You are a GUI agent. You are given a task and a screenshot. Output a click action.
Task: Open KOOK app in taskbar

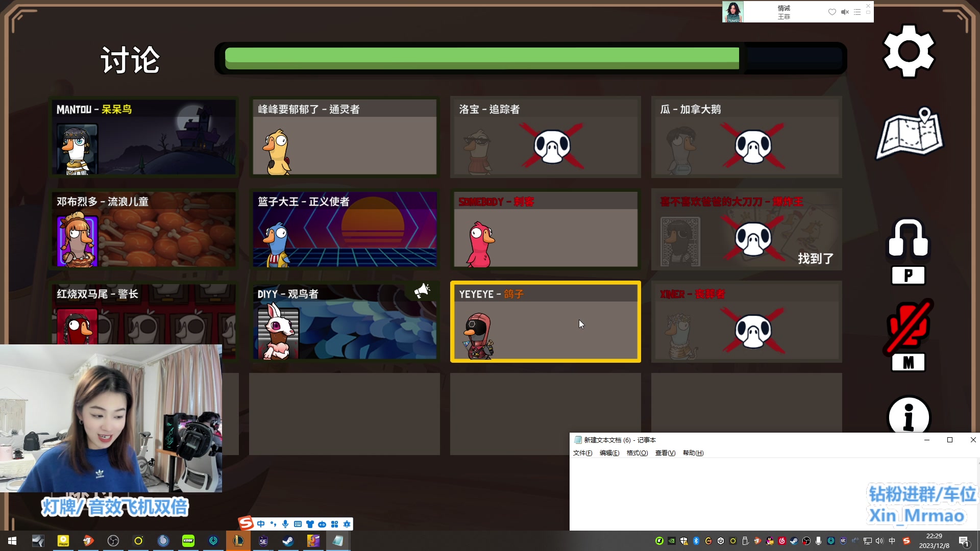[x=188, y=541]
